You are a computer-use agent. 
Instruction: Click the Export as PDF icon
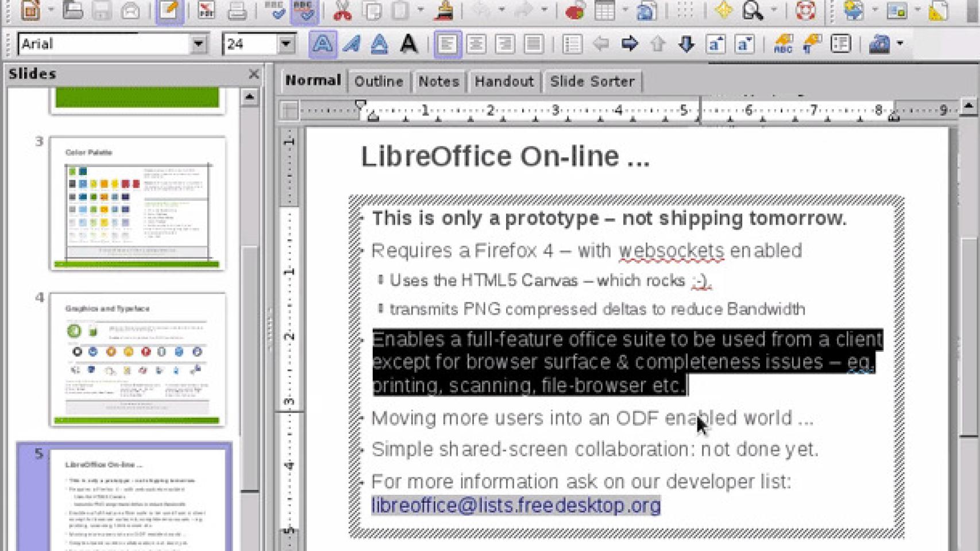coord(206,10)
